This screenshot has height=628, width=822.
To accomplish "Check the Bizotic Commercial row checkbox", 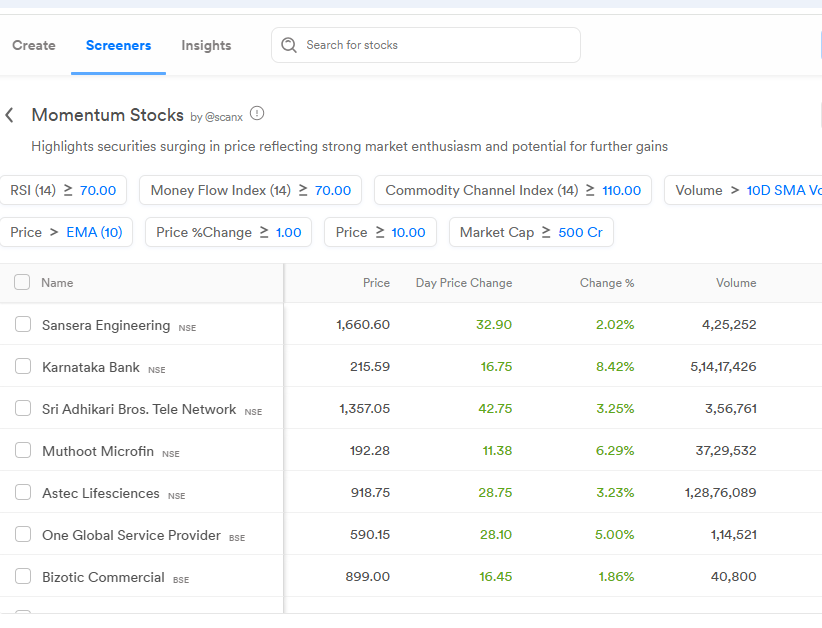I will (x=21, y=576).
